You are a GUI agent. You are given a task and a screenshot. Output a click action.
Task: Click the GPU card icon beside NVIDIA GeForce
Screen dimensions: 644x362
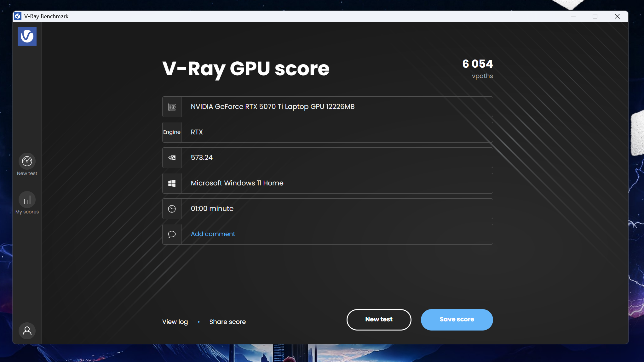tap(172, 107)
